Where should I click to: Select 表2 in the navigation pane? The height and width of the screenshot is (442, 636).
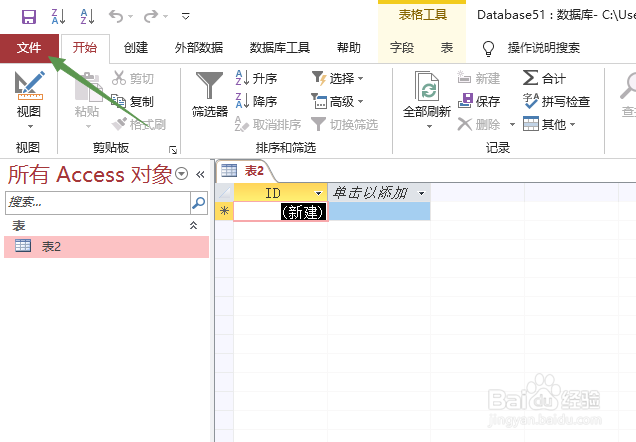[x=106, y=247]
